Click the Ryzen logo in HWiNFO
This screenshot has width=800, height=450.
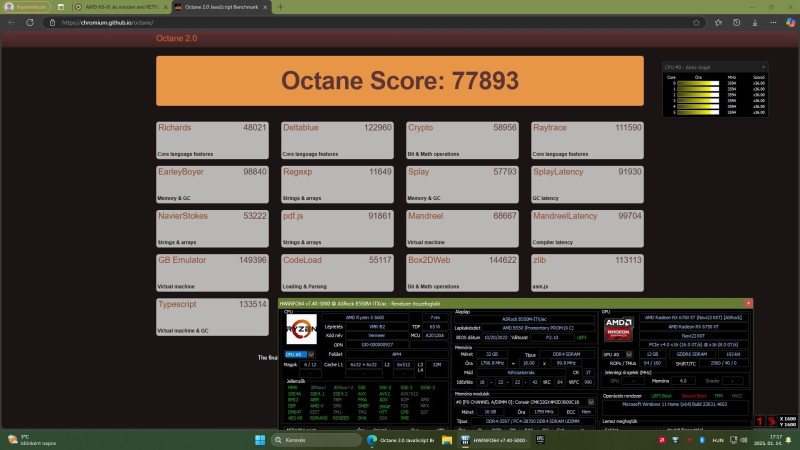(301, 329)
